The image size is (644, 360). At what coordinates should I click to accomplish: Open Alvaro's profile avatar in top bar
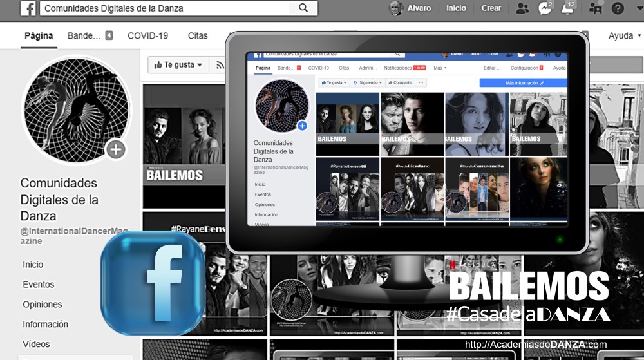click(x=396, y=8)
